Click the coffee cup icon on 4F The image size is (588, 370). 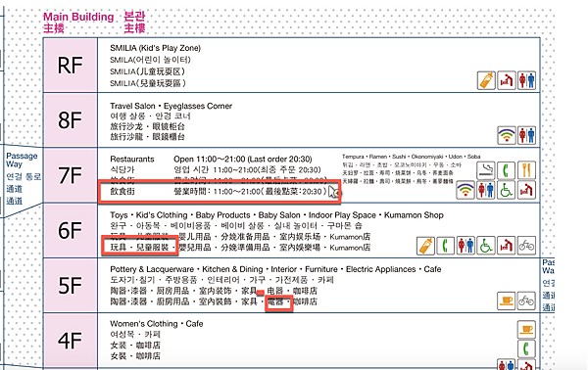(x=526, y=329)
